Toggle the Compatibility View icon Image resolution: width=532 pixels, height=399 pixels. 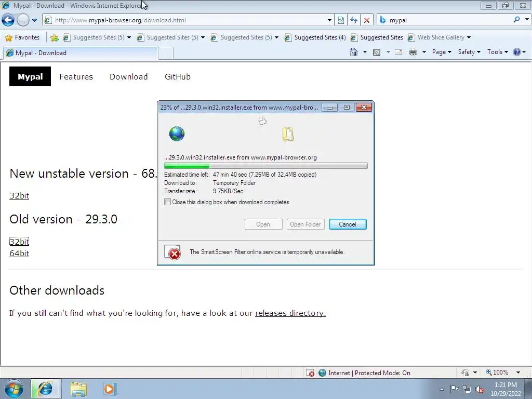click(341, 20)
